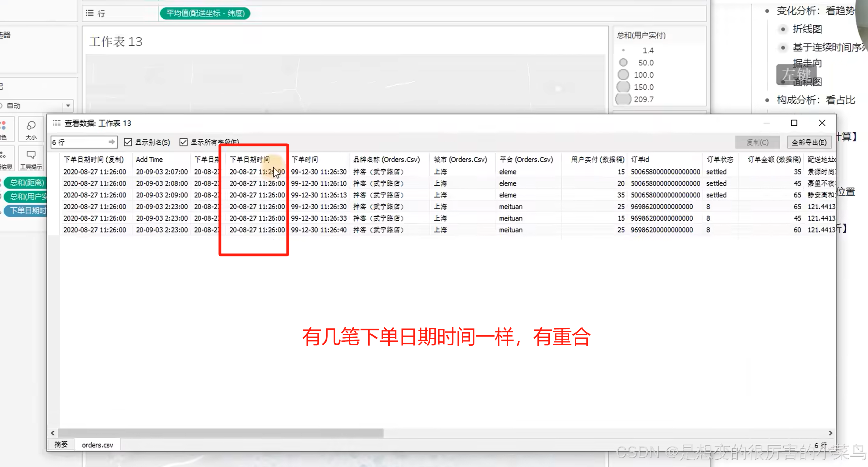Click the Tooltip (工具提示) marks card icon
Screen dimensions: 868x467
pos(31,155)
